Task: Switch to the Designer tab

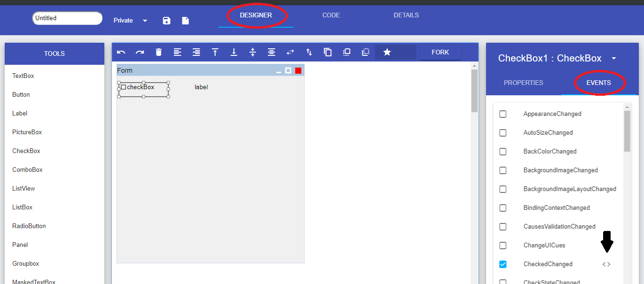Action: pyautogui.click(x=256, y=15)
